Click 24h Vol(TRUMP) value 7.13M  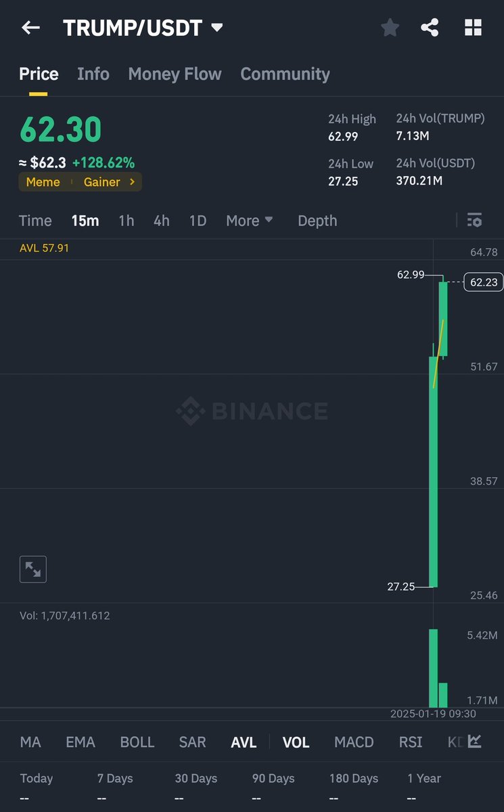pos(412,136)
